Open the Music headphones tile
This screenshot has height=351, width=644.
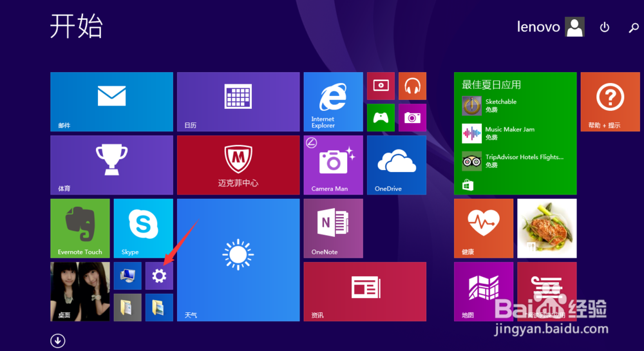pyautogui.click(x=412, y=86)
